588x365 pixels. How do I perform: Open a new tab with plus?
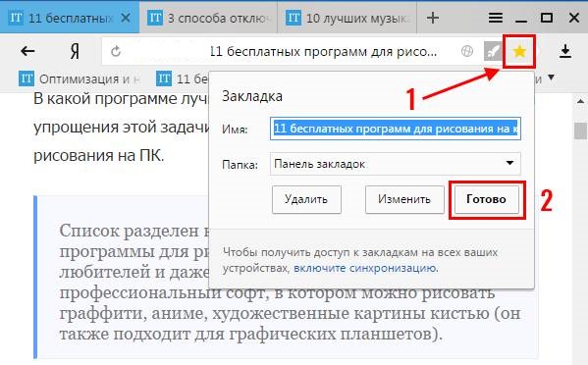tap(433, 18)
